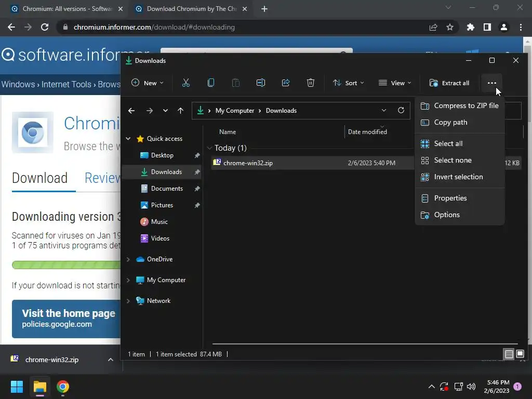This screenshot has width=532, height=399.
Task: Click the Cut scissors icon in Explorer toolbar
Action: point(186,83)
